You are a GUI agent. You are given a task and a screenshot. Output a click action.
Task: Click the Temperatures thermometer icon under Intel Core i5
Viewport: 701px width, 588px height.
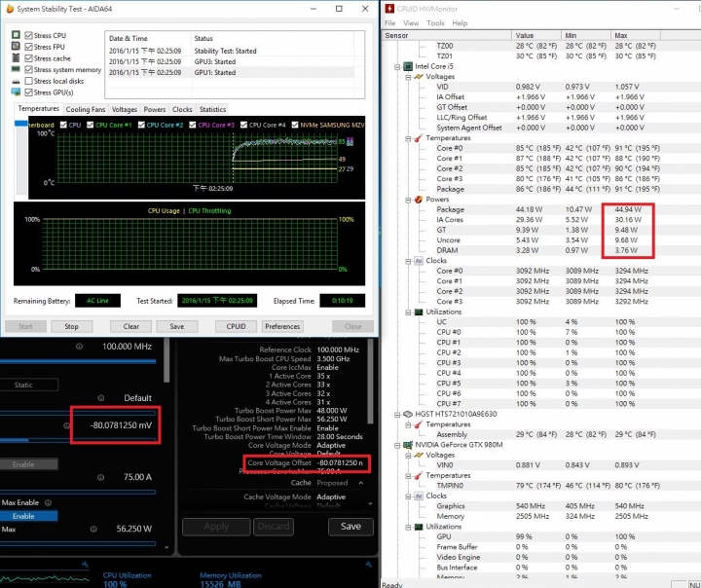click(x=419, y=137)
